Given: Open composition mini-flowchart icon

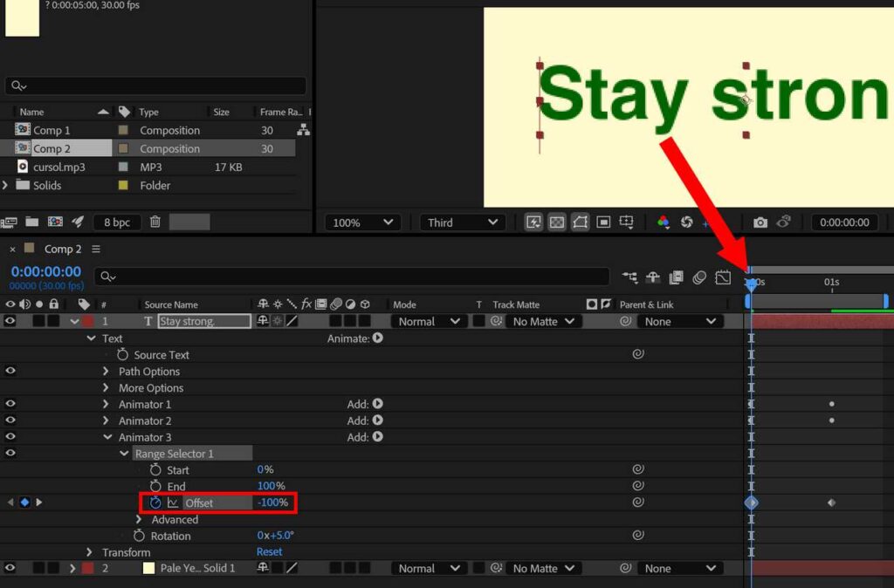Looking at the screenshot, I should [629, 277].
